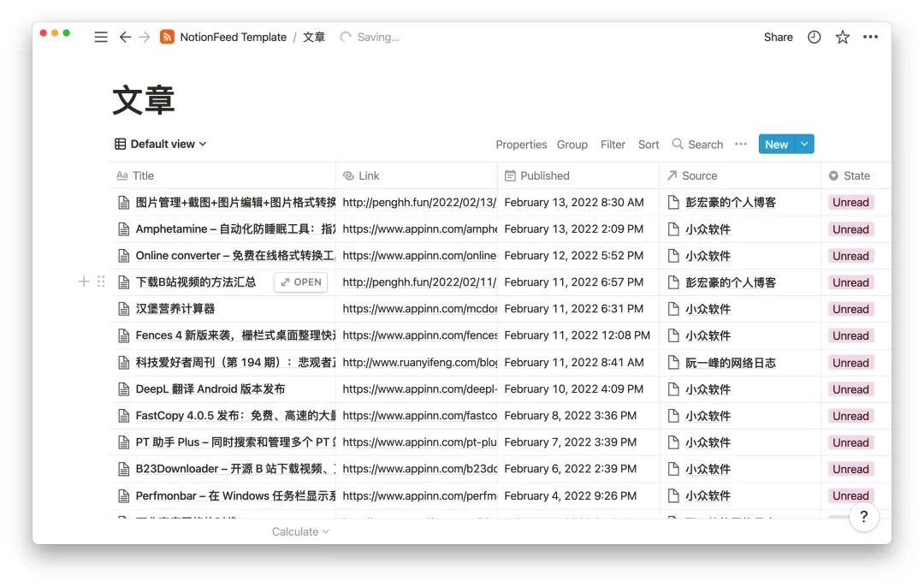Open the Default view dropdown
The width and height of the screenshot is (924, 587).
coord(161,144)
